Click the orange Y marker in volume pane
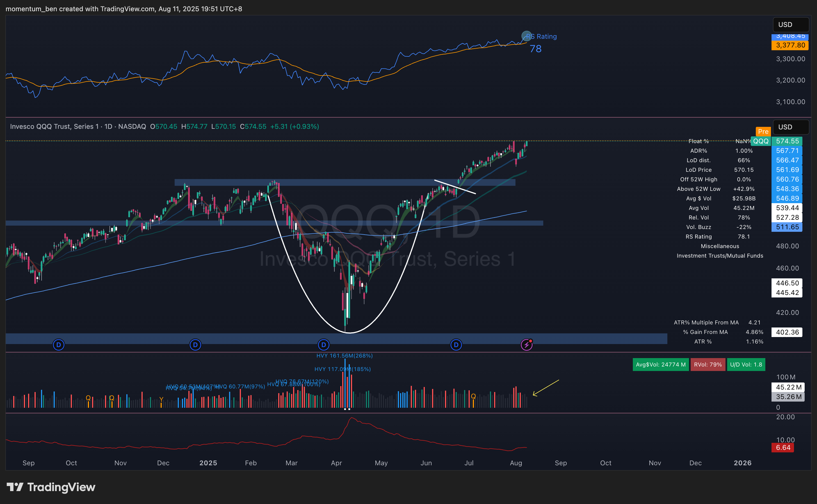Screen dimensions: 817x504 tap(161, 399)
